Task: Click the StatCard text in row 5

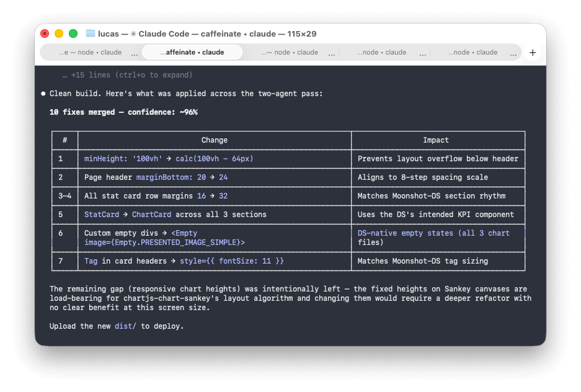Action: click(102, 215)
